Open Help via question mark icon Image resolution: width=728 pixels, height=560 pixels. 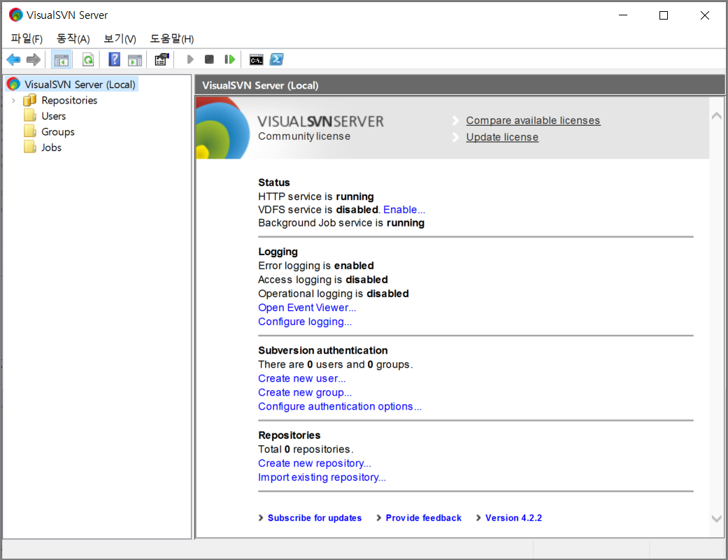pyautogui.click(x=114, y=59)
